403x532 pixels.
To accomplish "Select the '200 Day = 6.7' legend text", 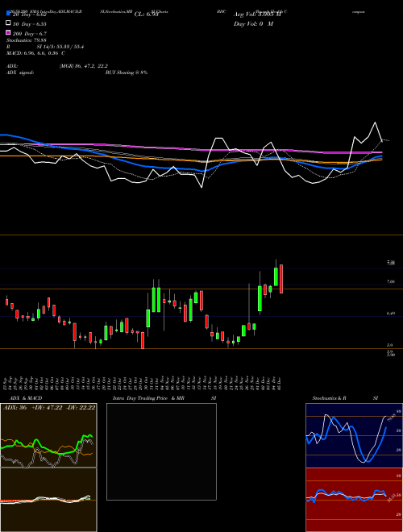I will (30, 34).
